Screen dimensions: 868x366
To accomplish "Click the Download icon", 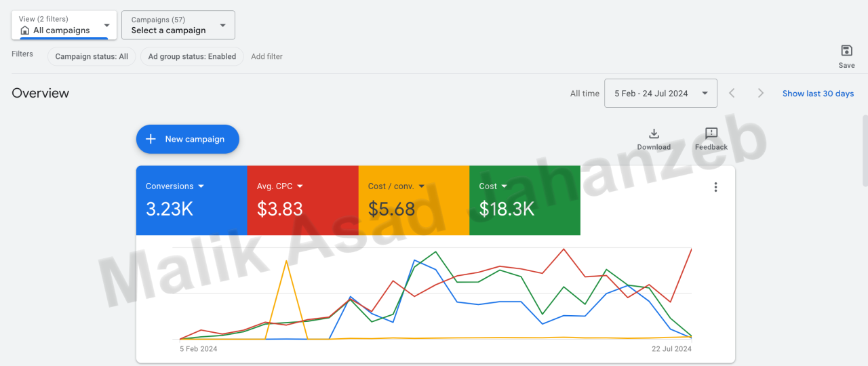I will (x=654, y=134).
